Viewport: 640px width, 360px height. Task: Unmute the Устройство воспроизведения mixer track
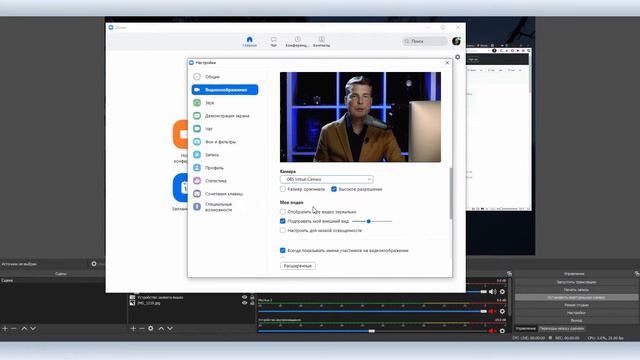click(x=492, y=331)
